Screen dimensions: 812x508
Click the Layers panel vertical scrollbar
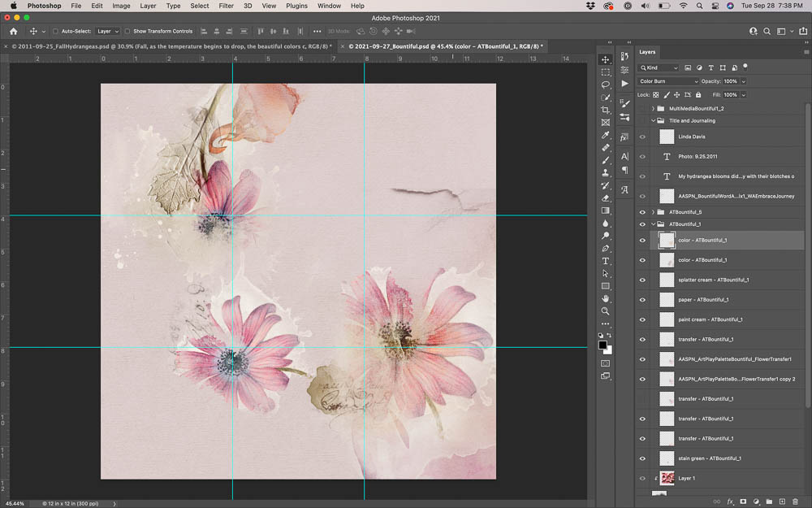point(807,254)
